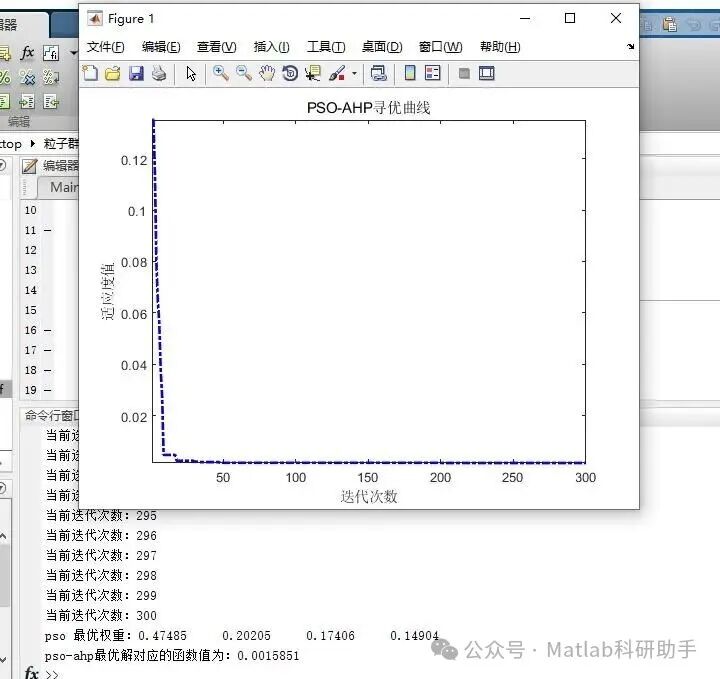This screenshot has width=720, height=679.
Task: Open the 窗口(W) menu
Action: click(x=441, y=47)
